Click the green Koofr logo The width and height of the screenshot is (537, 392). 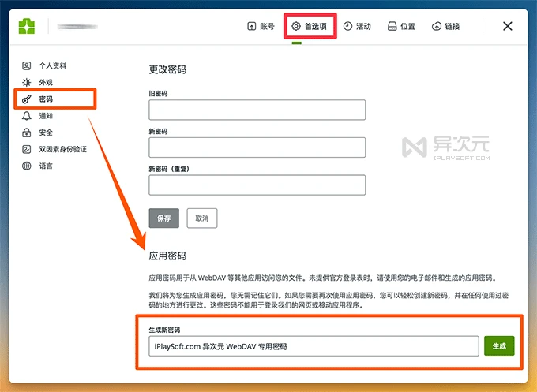click(x=27, y=26)
